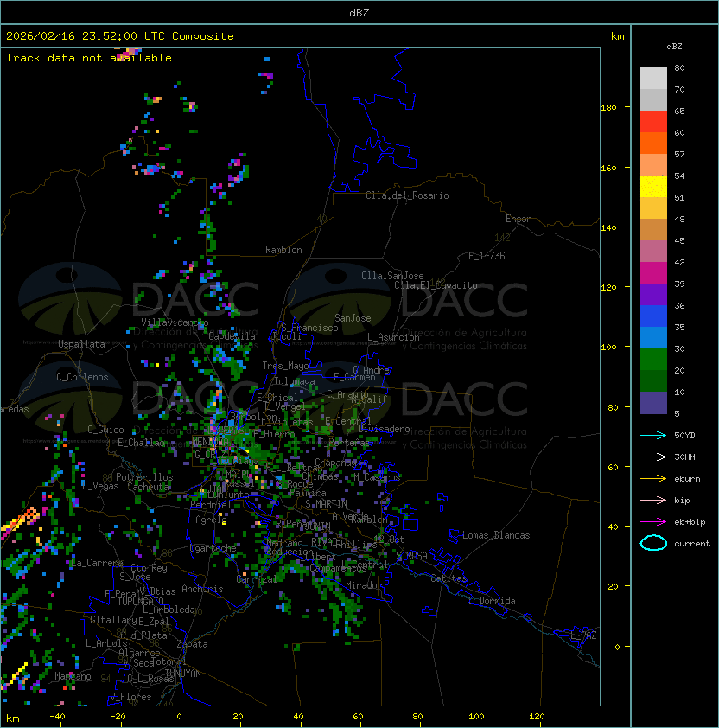
Task: Click the '160' tick on the right axis
Action: [x=608, y=168]
